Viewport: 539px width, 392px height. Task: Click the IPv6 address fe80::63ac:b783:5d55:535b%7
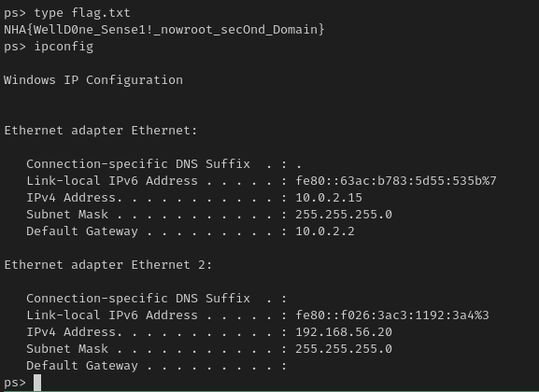pyautogui.click(x=396, y=181)
